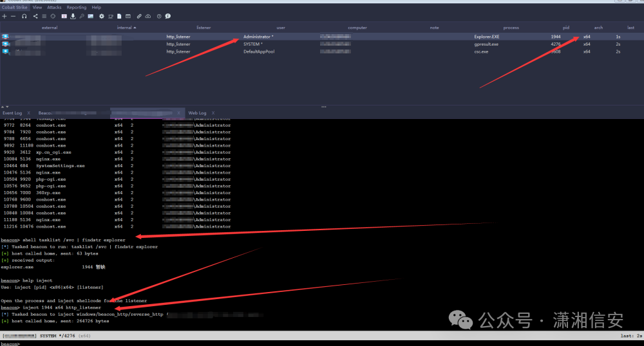Open the credentials card icon
Image resolution: width=644 pixels, height=346 pixels.
[64, 16]
